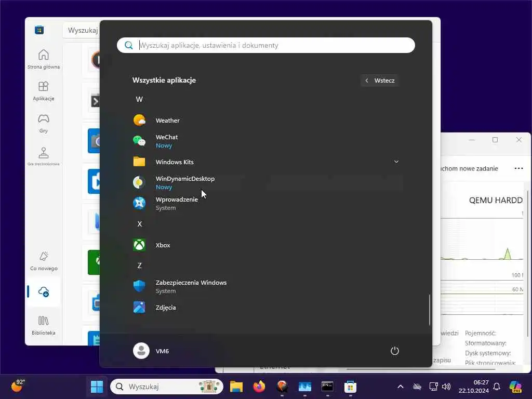Open Aplikacje section in Microsoft Store
The image size is (532, 399).
[x=44, y=91]
